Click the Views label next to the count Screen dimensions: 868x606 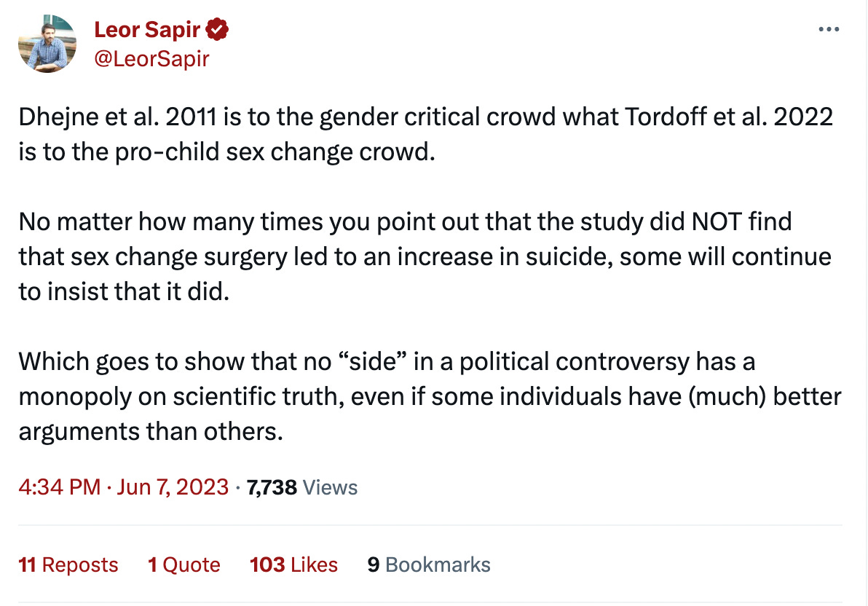click(x=330, y=487)
